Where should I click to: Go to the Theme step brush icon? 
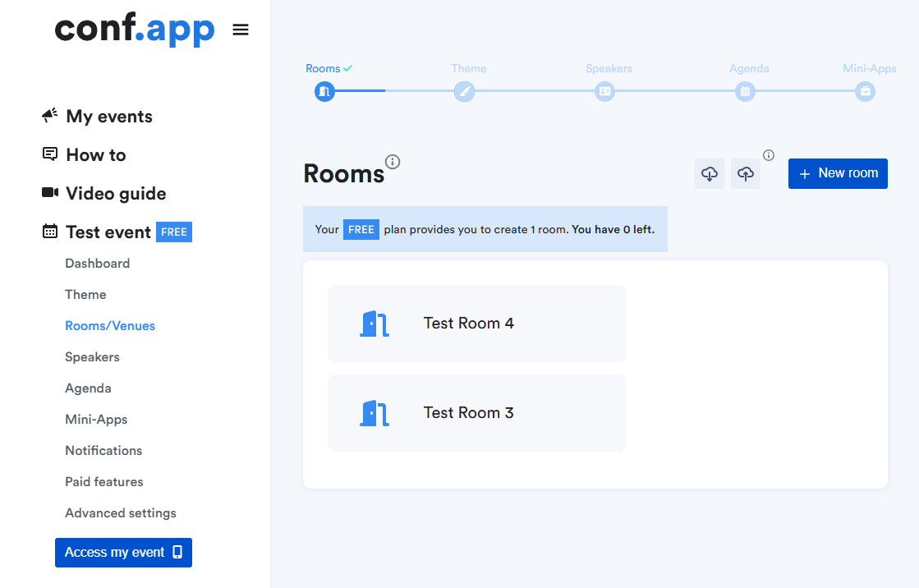pyautogui.click(x=464, y=92)
